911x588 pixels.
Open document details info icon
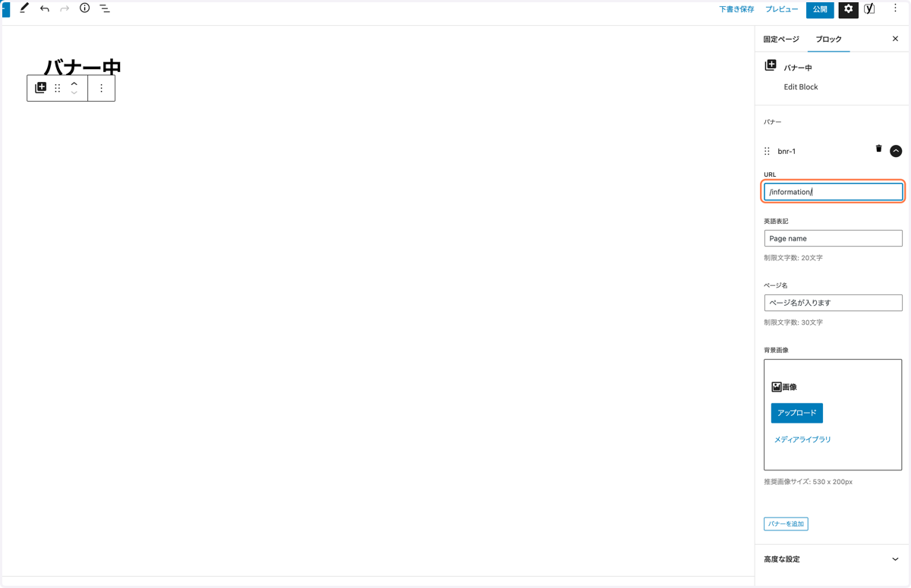tap(85, 8)
